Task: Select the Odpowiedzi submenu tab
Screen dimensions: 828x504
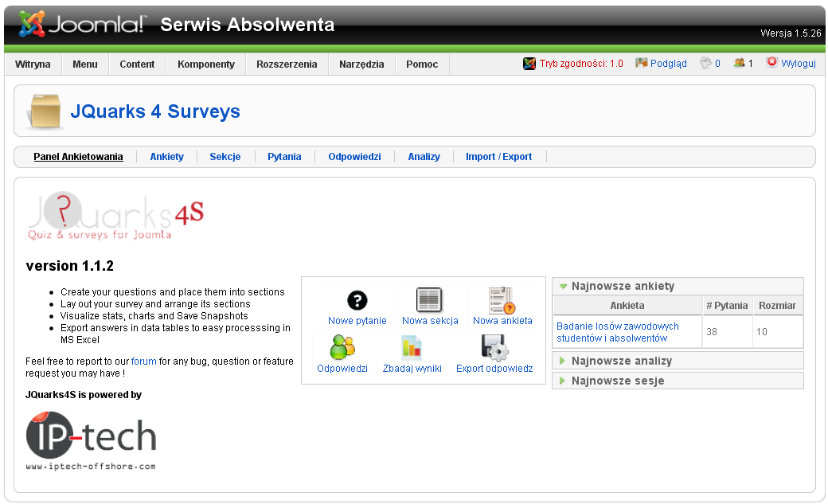Action: click(x=354, y=157)
